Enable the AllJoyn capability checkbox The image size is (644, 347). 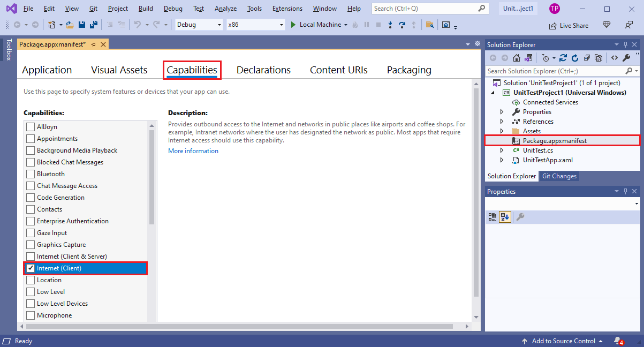coord(31,127)
